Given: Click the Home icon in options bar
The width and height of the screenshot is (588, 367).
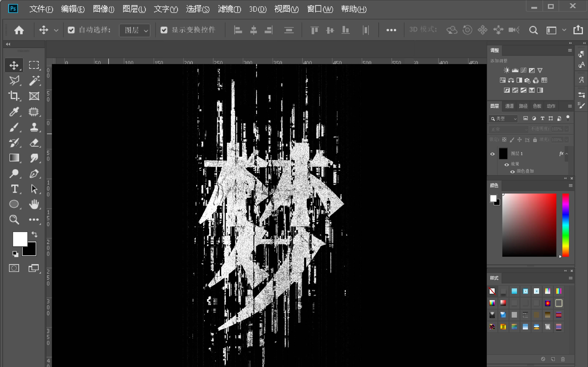Looking at the screenshot, I should (x=19, y=30).
